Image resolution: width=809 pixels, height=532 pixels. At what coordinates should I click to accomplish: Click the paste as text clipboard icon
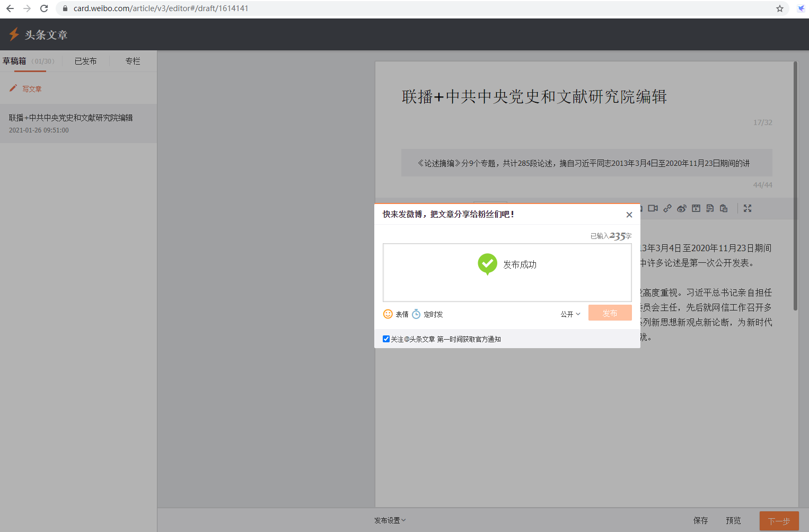point(724,208)
